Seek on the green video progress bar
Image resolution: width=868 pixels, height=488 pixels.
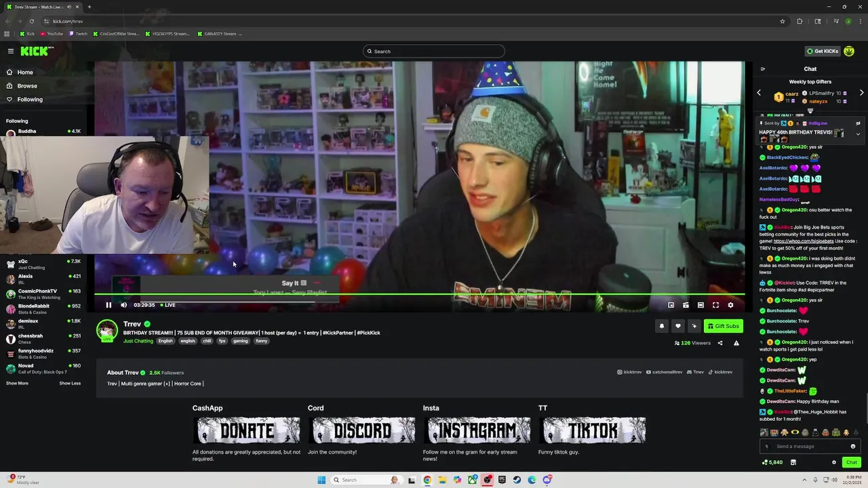[419, 294]
